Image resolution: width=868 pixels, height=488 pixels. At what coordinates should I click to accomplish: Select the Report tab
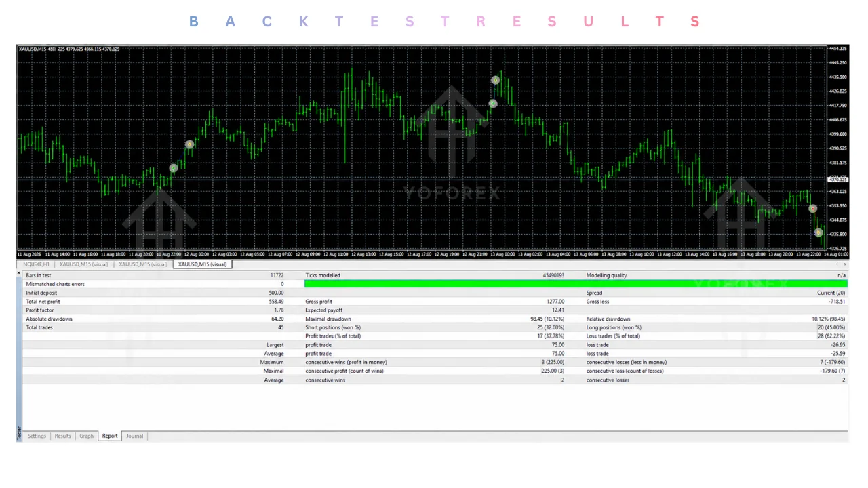pos(110,436)
